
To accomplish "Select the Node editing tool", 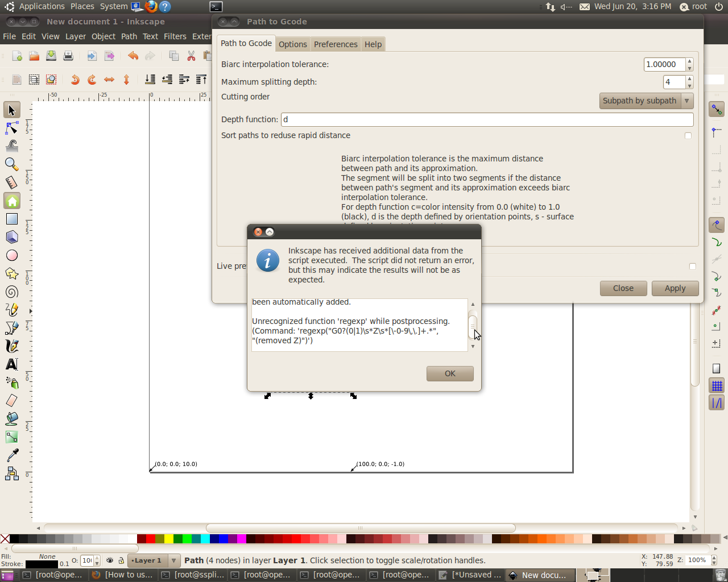I will point(11,128).
